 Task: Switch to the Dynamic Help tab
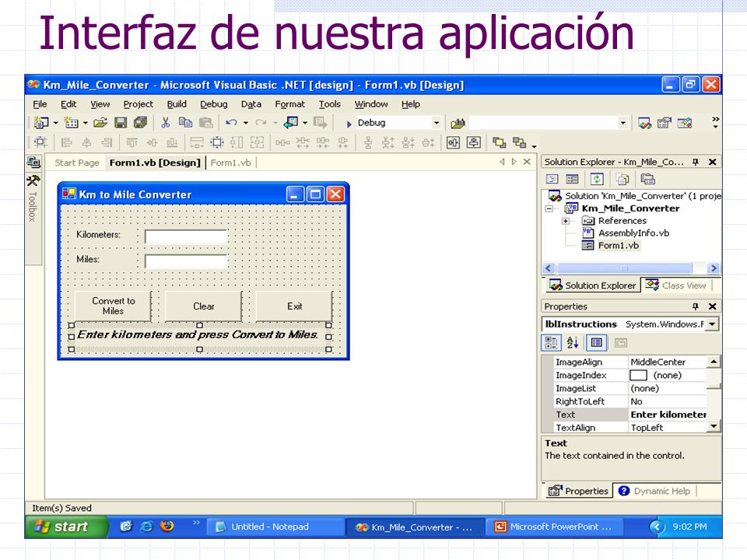[x=655, y=491]
